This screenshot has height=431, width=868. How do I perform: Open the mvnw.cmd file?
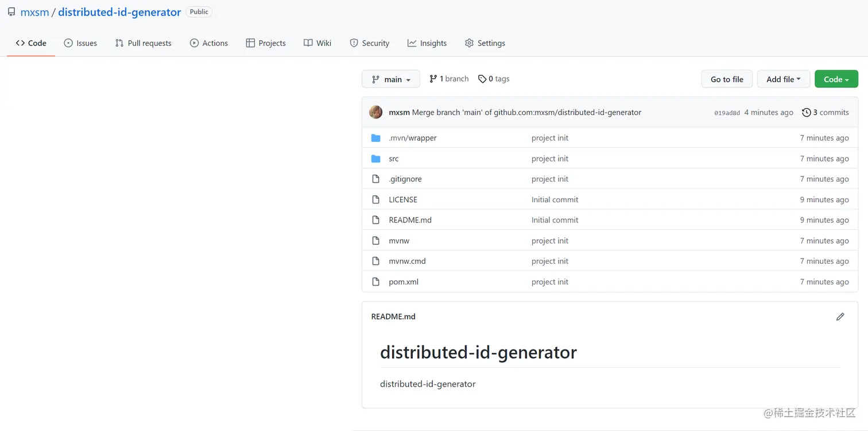407,261
